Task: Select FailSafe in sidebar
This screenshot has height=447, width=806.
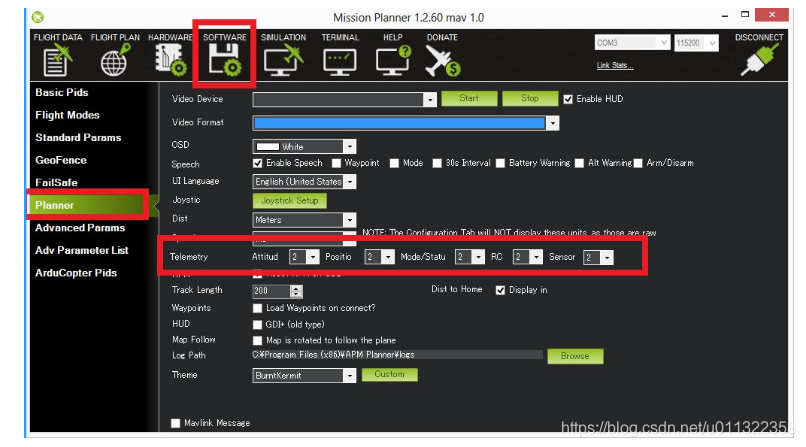Action: point(56,182)
